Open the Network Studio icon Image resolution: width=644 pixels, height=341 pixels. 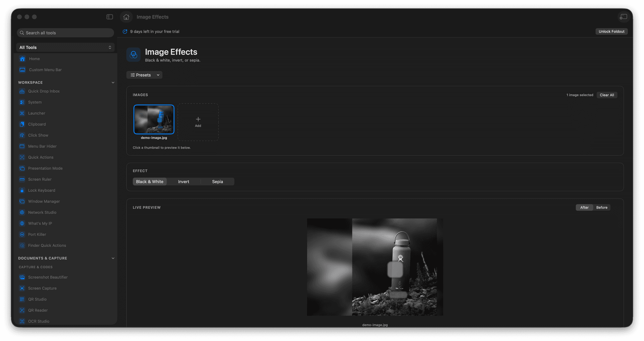click(x=22, y=212)
